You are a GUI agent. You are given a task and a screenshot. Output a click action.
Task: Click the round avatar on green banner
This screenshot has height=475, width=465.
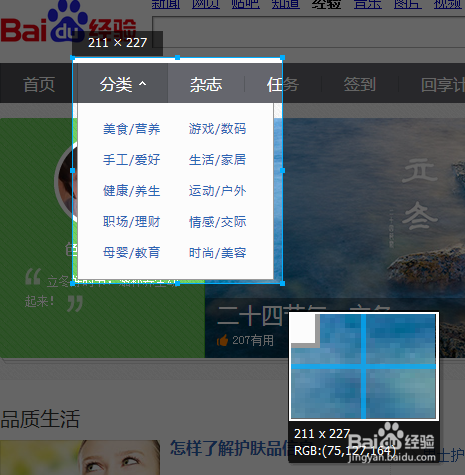[66, 182]
